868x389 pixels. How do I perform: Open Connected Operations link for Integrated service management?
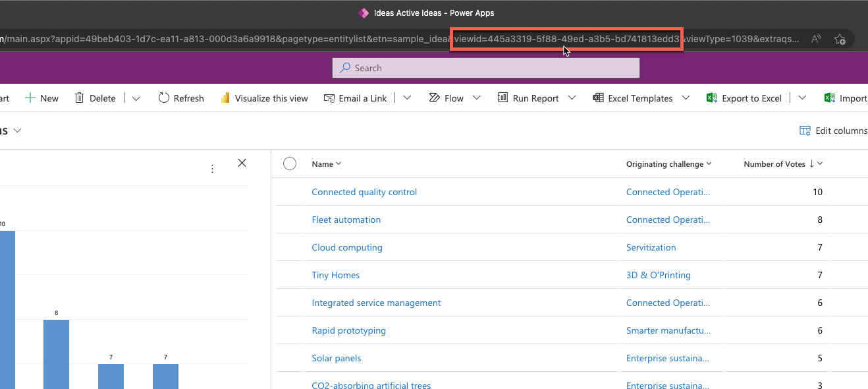pos(668,303)
